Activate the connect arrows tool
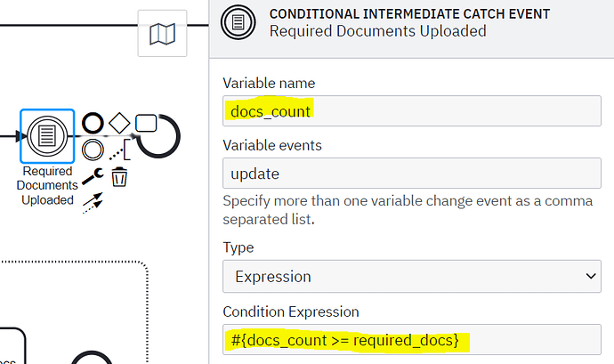Screen dimensions: 614x364 coord(93,203)
